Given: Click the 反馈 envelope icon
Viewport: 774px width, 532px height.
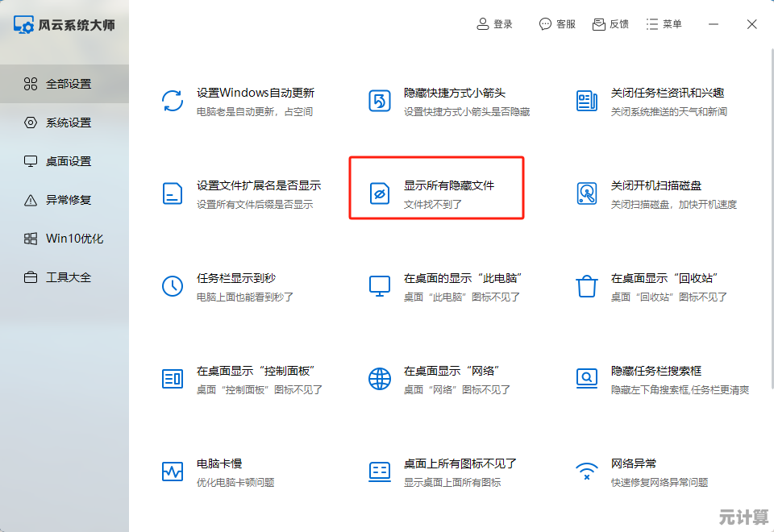Looking at the screenshot, I should coord(599,23).
